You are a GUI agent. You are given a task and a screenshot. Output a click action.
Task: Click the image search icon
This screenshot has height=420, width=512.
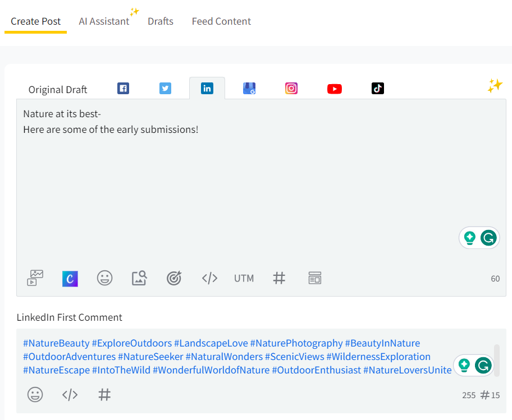[139, 278]
